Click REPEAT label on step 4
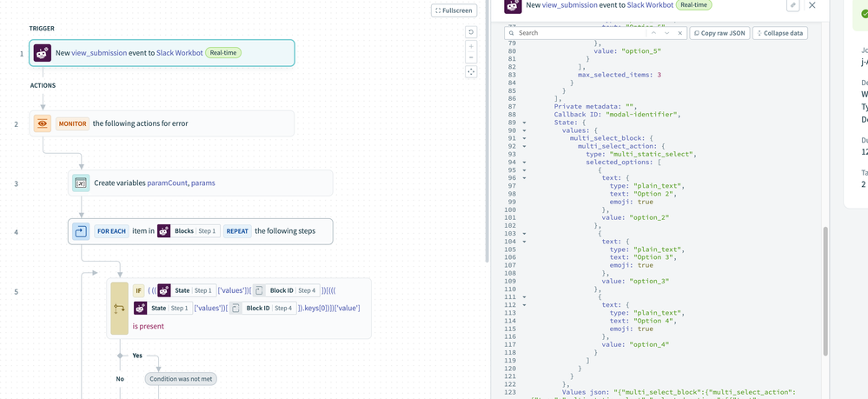This screenshot has height=399, width=868. pos(237,231)
